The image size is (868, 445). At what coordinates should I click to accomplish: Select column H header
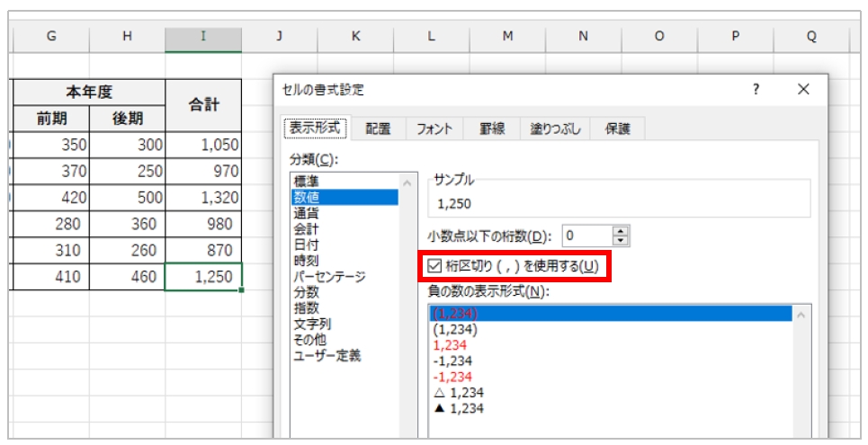pyautogui.click(x=128, y=37)
